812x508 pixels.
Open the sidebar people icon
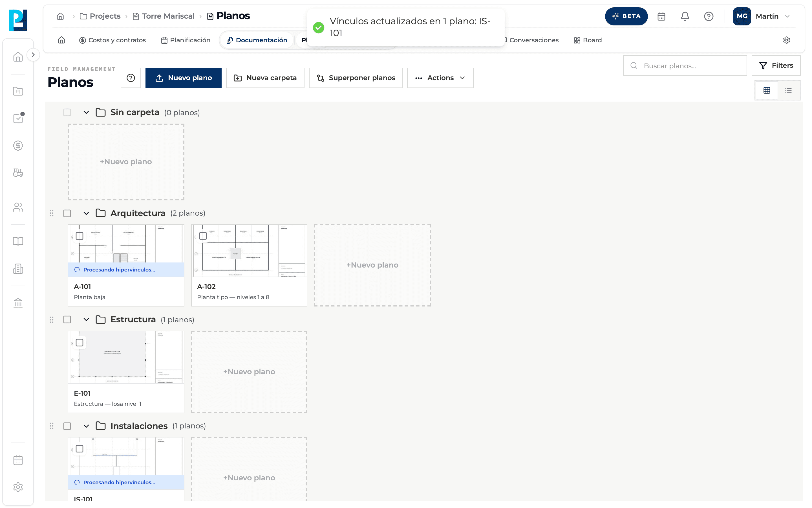click(x=18, y=207)
